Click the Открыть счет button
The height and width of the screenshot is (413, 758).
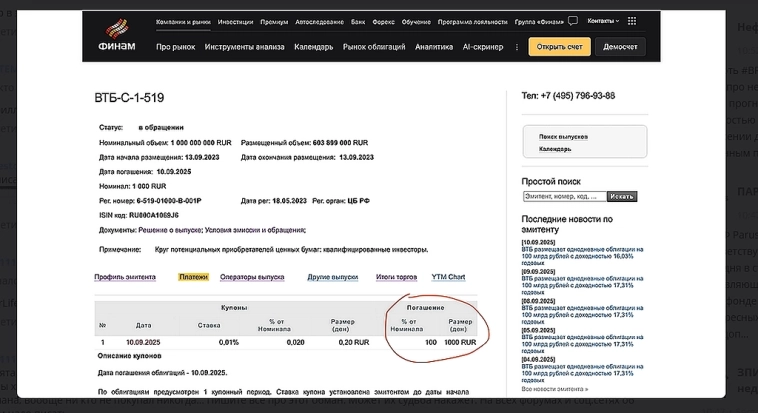559,47
